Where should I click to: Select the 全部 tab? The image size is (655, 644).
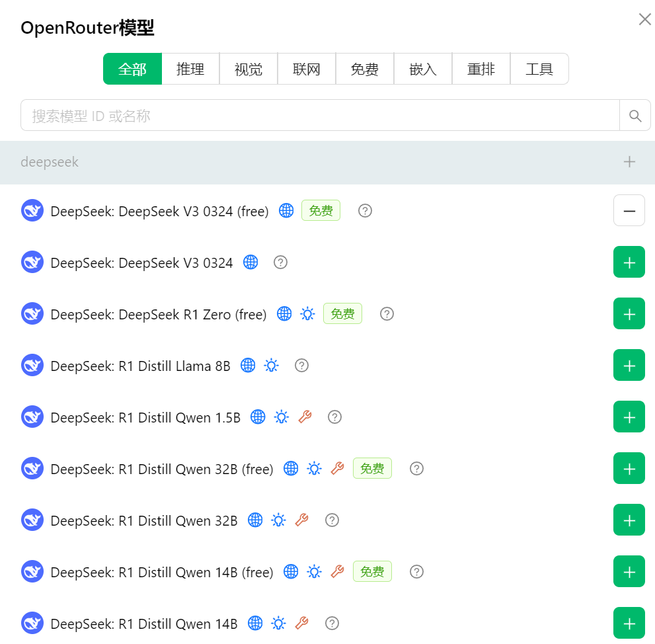tap(132, 69)
